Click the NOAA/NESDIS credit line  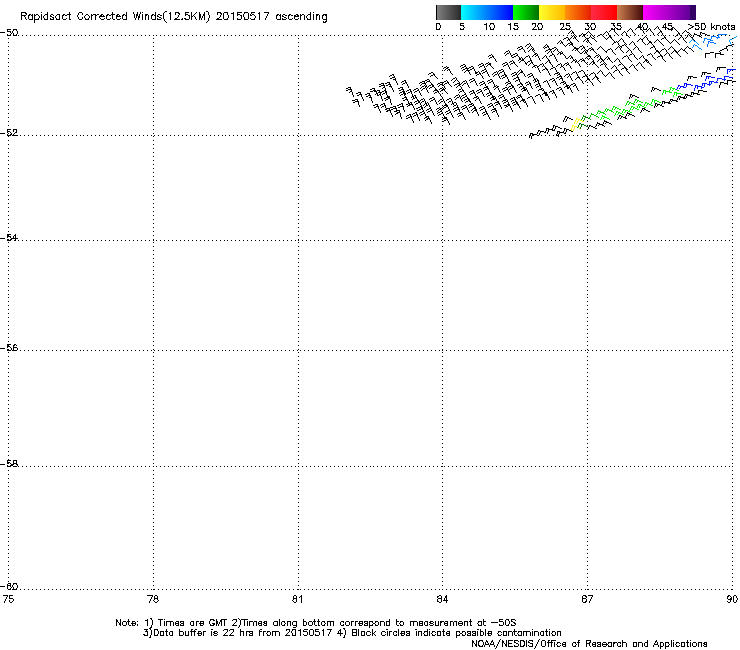point(589,644)
